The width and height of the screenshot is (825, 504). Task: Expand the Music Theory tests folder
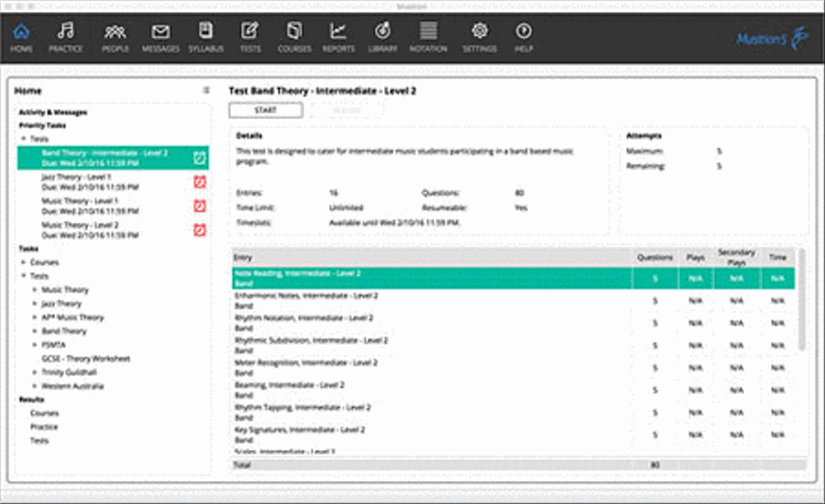click(x=35, y=290)
